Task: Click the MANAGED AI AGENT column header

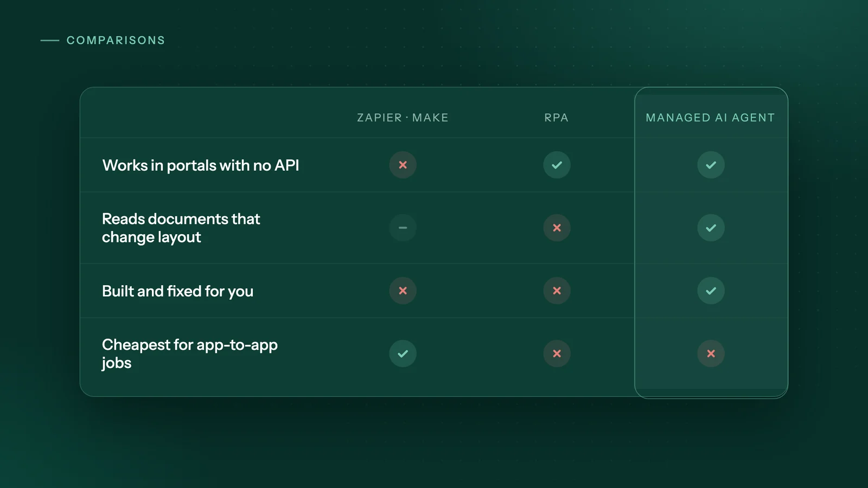Action: (711, 118)
